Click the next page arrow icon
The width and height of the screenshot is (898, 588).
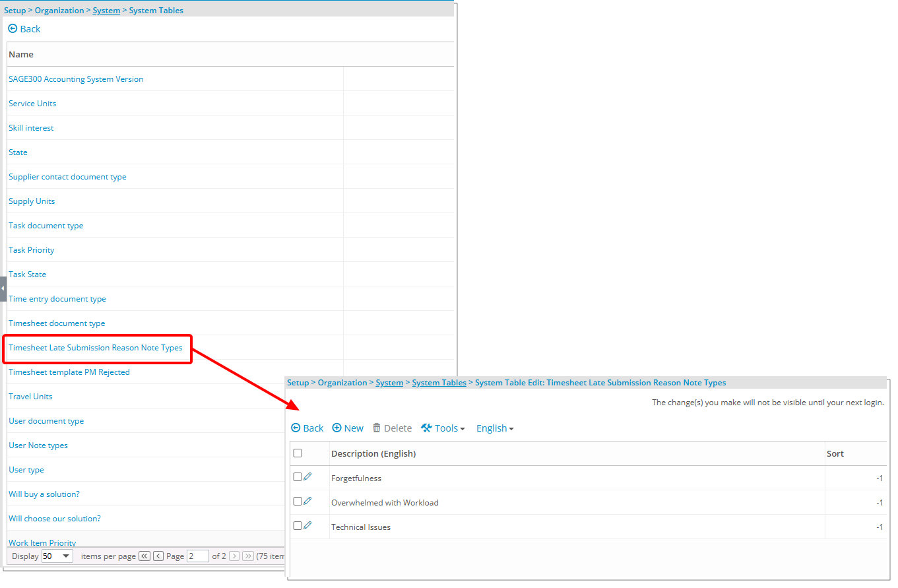click(234, 556)
